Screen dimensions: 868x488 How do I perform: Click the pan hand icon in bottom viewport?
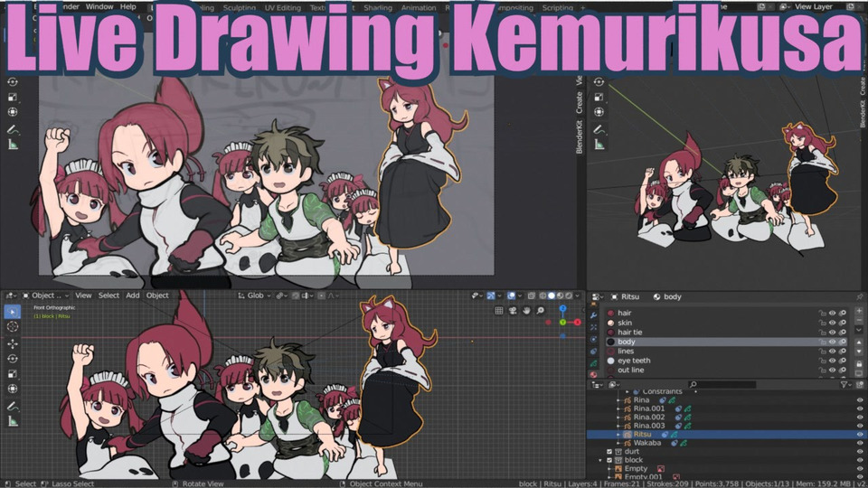[x=526, y=311]
